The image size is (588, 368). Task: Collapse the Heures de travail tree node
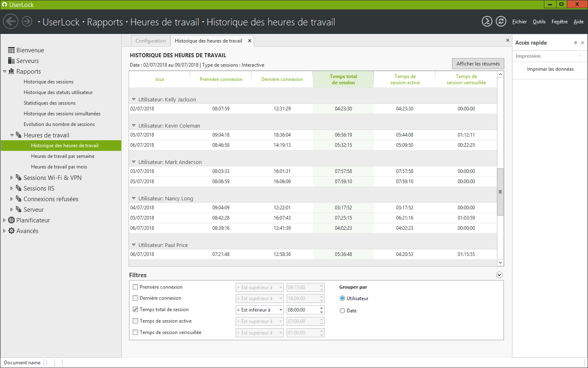click(12, 135)
